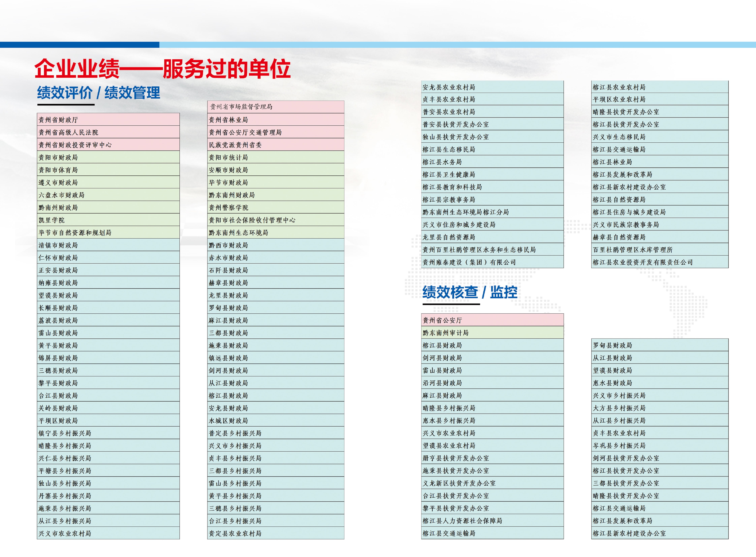This screenshot has height=557, width=756.
Task: Click the heading 企业业绩——服务过的单位
Action: click(162, 69)
